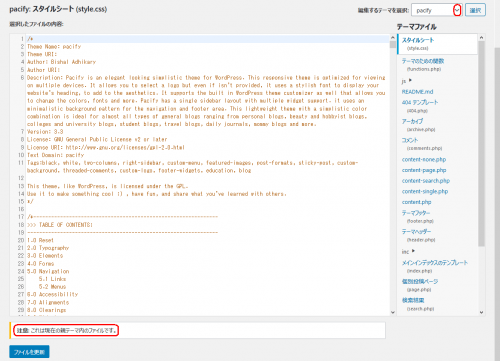Screen dimensions: 500x361
Task: Expand the inc folder arrow
Action: [413, 251]
